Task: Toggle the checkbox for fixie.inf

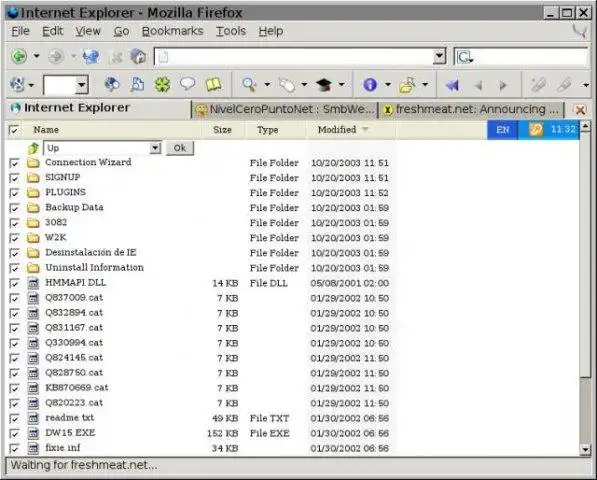Action: point(14,448)
